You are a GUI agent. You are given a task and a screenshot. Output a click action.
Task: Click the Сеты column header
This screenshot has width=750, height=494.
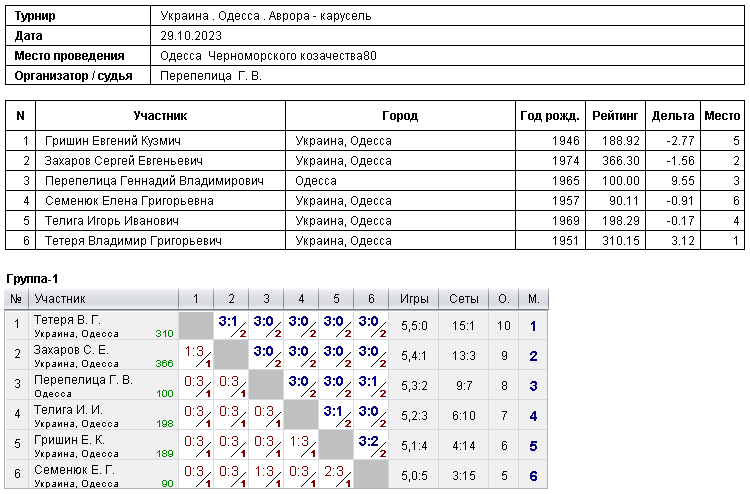coord(463,299)
